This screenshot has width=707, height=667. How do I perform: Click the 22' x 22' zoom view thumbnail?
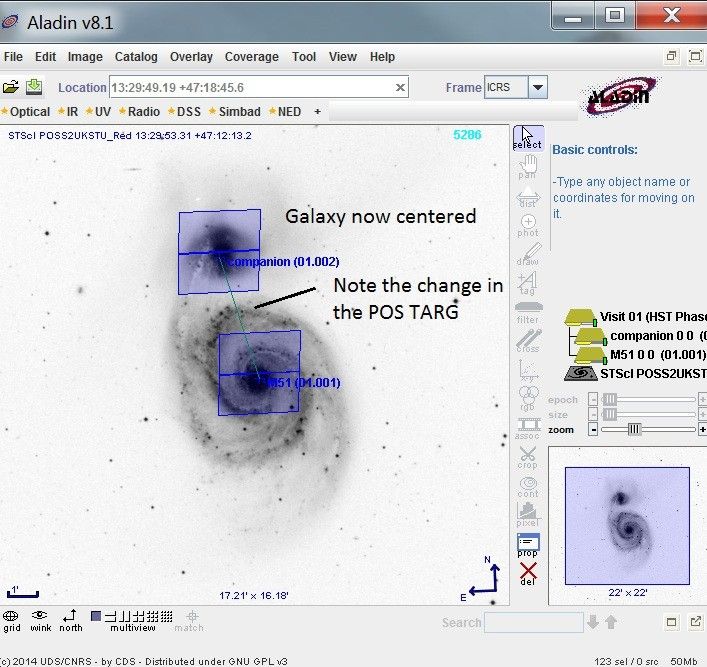(627, 526)
